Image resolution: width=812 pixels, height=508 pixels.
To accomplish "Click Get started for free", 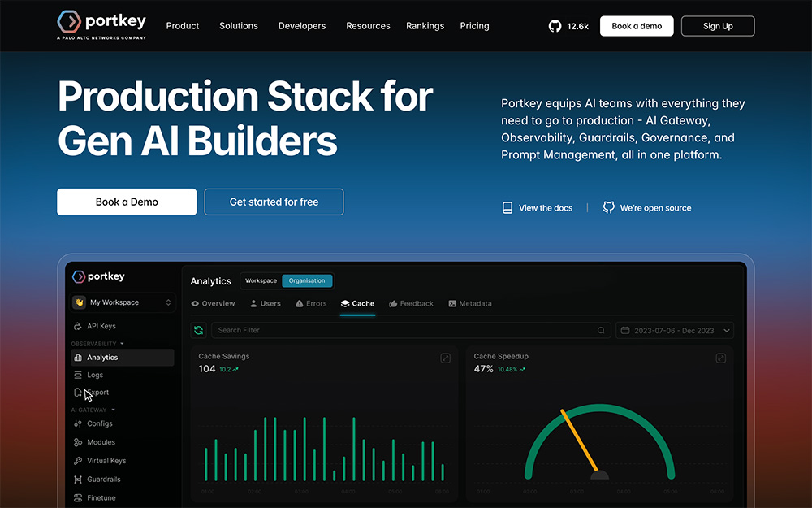I will 274,202.
